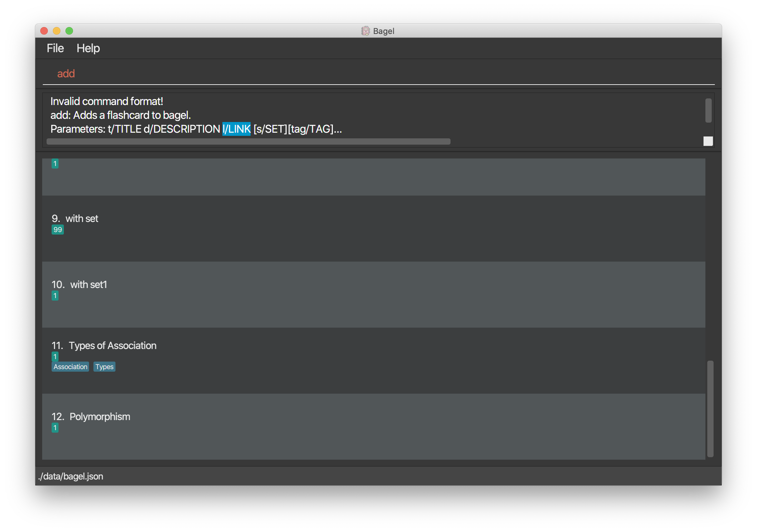Open the File menu

pyautogui.click(x=55, y=48)
